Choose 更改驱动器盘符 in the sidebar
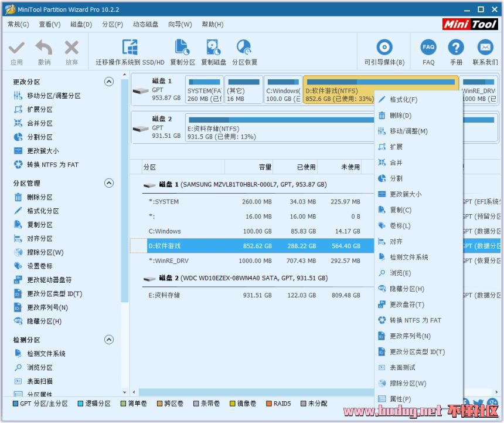The image size is (504, 423). click(43, 280)
